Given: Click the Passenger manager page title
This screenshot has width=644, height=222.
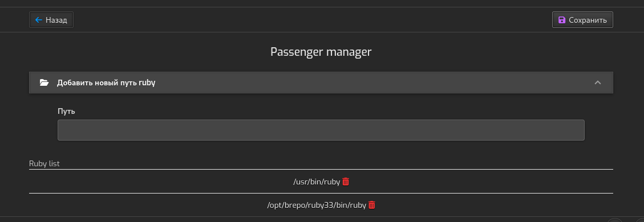Looking at the screenshot, I should [321, 52].
